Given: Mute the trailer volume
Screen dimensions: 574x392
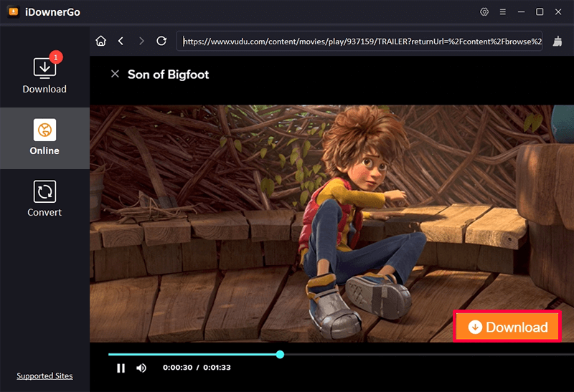Looking at the screenshot, I should 141,368.
